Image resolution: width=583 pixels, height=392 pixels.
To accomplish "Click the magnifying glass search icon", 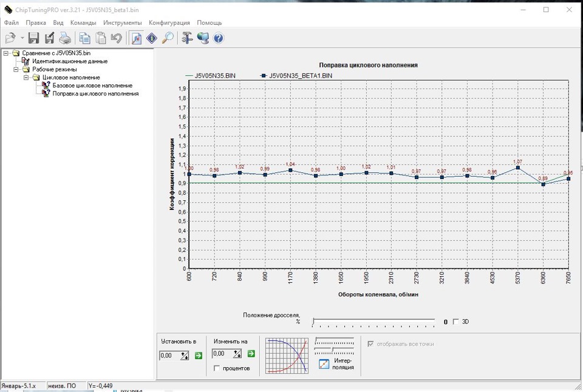I will (x=168, y=38).
